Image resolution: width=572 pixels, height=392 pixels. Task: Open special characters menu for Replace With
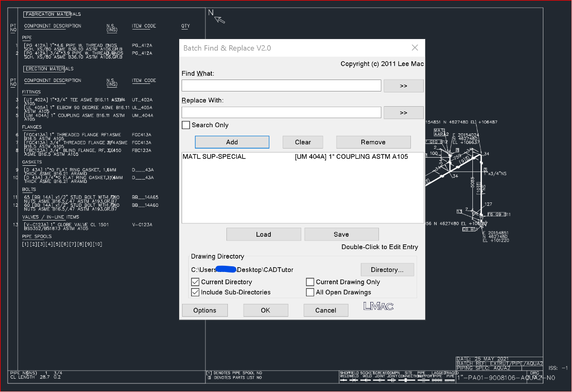[403, 113]
